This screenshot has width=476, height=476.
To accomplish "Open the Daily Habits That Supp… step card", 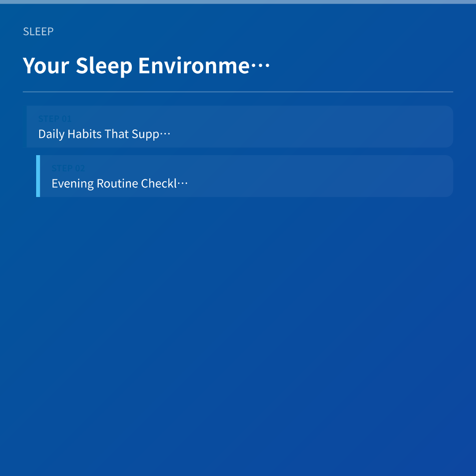I will (238, 126).
